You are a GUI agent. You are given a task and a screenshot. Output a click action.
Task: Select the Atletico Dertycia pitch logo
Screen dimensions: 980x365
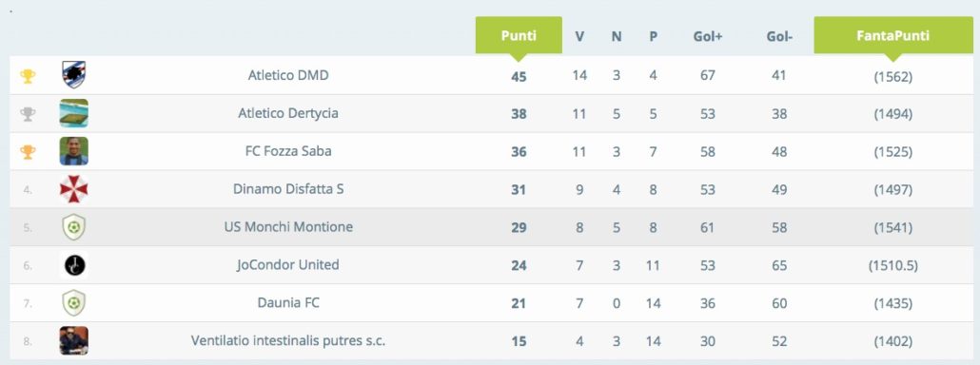[74, 113]
